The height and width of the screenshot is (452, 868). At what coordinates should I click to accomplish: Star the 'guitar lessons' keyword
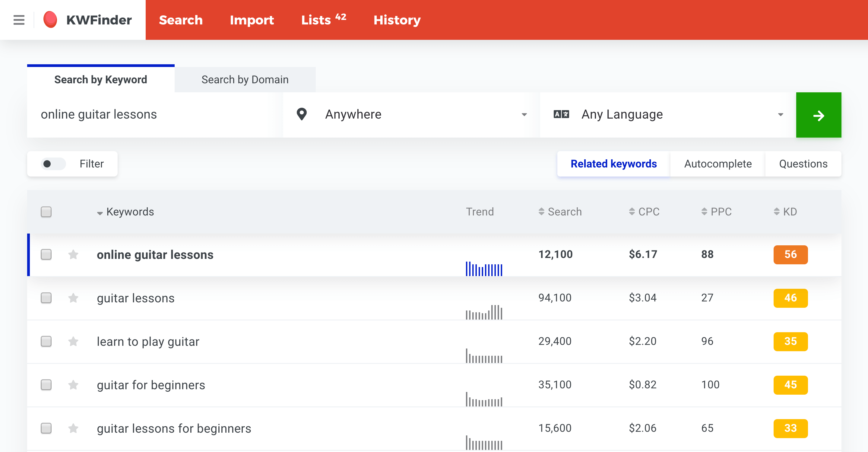(73, 298)
